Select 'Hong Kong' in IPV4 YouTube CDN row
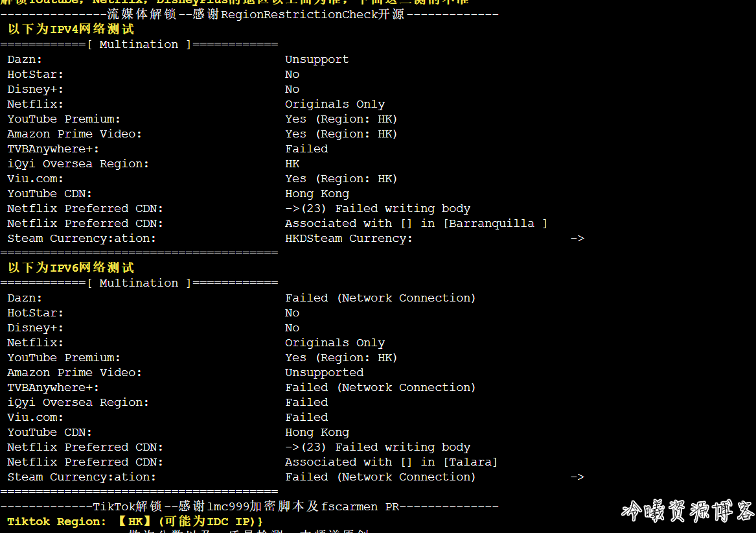This screenshot has height=533, width=756. click(x=317, y=194)
